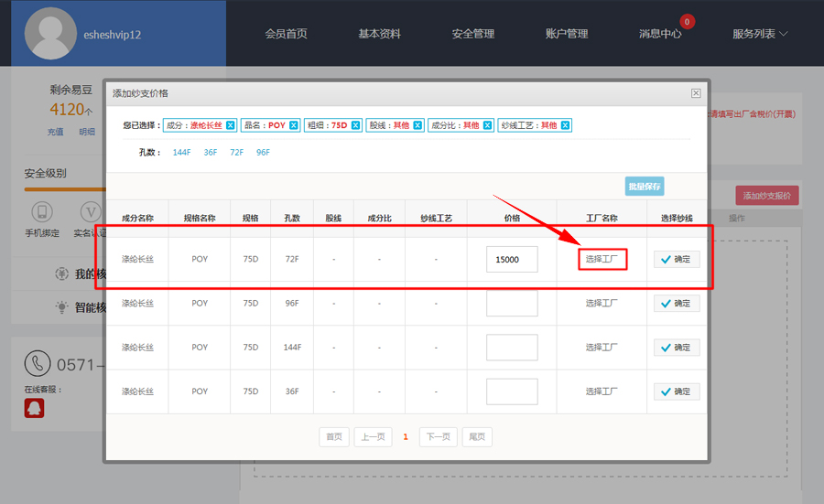Screen dimensions: 824x504
Task: Click the 96F cell in table
Action: pos(292,304)
